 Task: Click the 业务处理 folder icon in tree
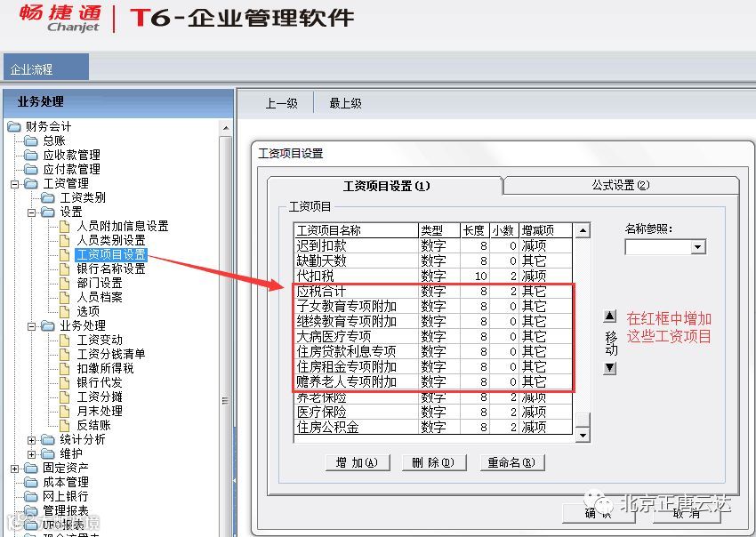[x=48, y=326]
